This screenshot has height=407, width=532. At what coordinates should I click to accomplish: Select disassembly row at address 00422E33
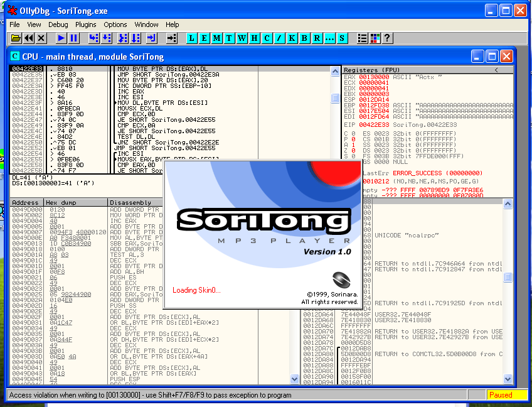(169, 68)
